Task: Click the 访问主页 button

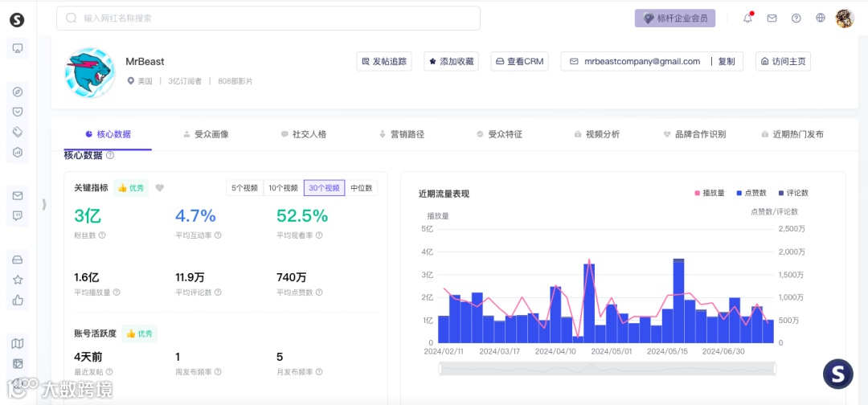Action: coord(783,61)
